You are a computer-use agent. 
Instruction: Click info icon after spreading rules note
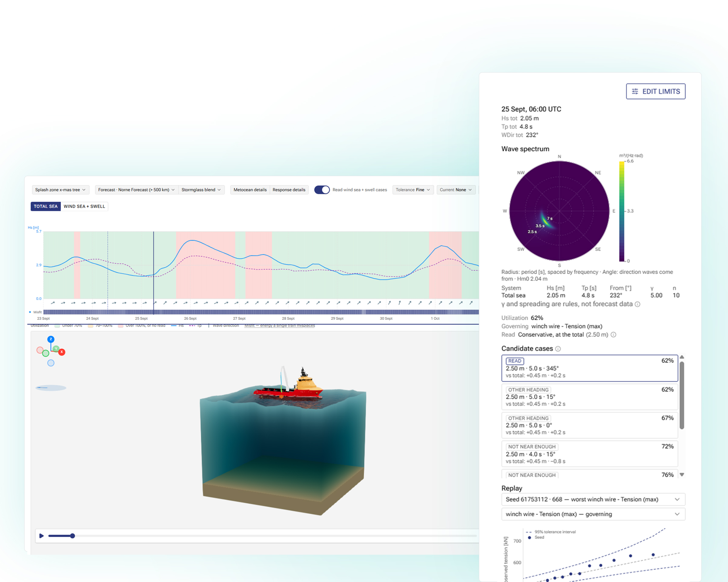pyautogui.click(x=638, y=304)
